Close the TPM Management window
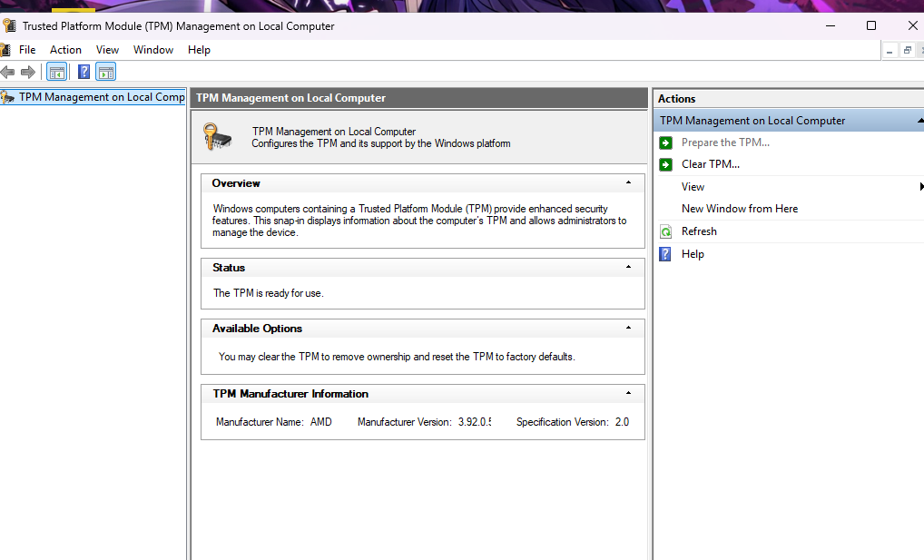 coord(911,26)
